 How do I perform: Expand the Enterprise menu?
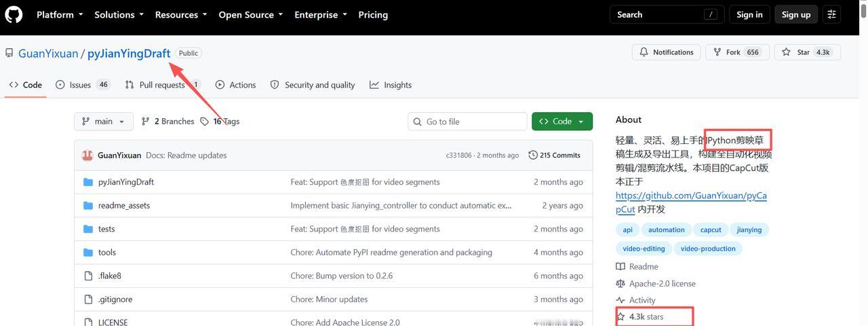click(x=321, y=14)
